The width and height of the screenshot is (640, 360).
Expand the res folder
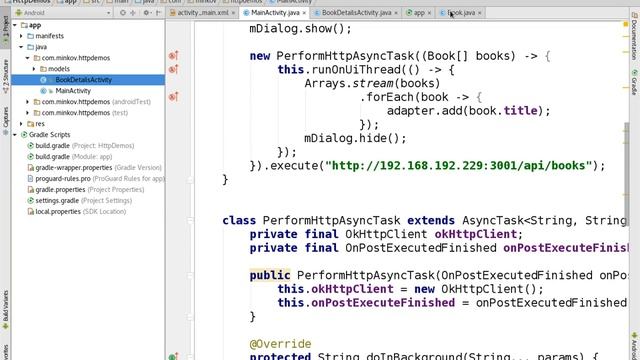pos(21,124)
